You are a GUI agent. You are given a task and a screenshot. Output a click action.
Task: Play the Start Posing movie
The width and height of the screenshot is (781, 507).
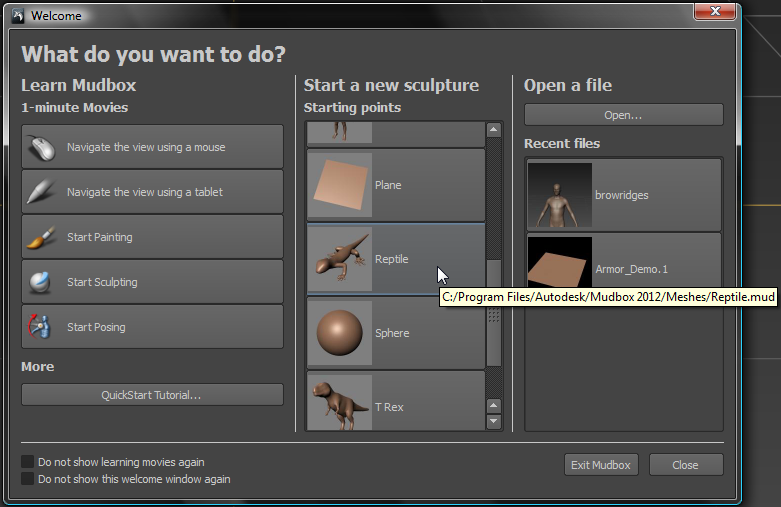tap(152, 327)
